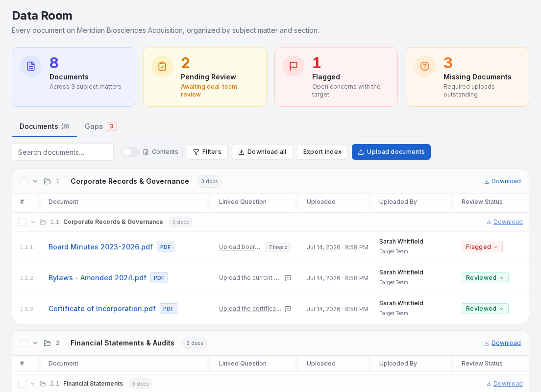541x392 pixels.
Task: Download section 1 Corporate Records & Governance
Action: tap(502, 181)
